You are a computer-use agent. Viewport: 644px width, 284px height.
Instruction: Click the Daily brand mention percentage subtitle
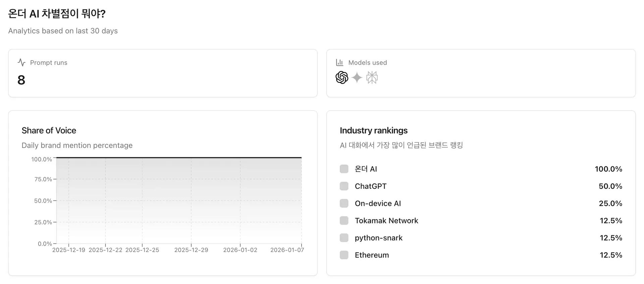pos(77,146)
